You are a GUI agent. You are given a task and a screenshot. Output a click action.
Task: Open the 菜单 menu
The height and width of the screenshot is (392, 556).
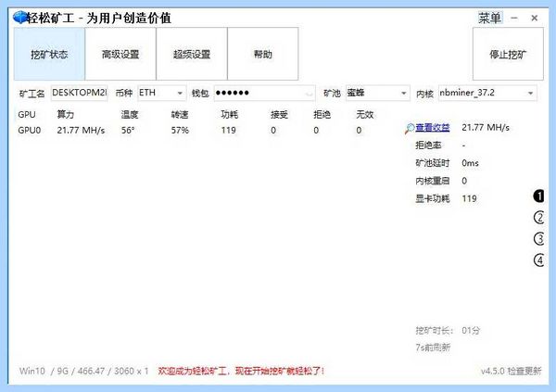click(x=489, y=18)
